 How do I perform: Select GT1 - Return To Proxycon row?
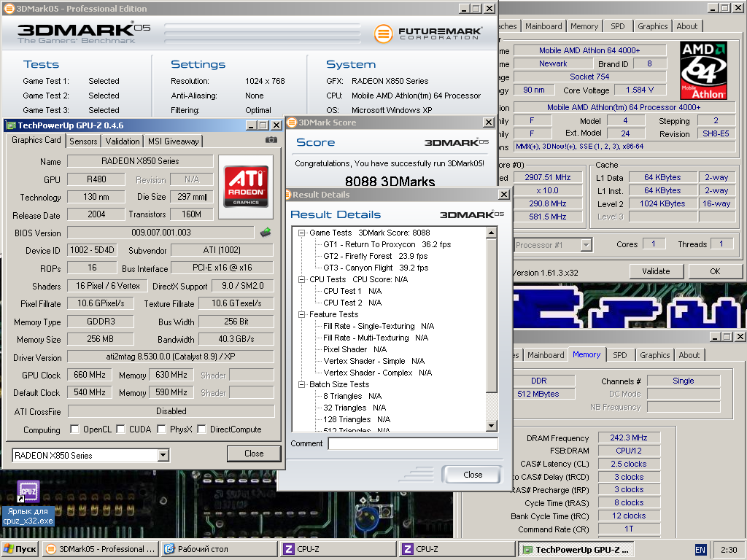pos(387,244)
